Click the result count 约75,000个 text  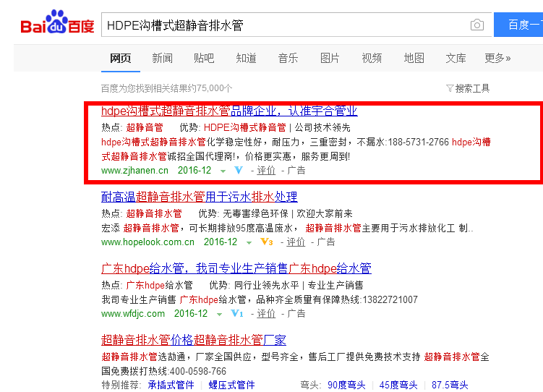pyautogui.click(x=210, y=89)
